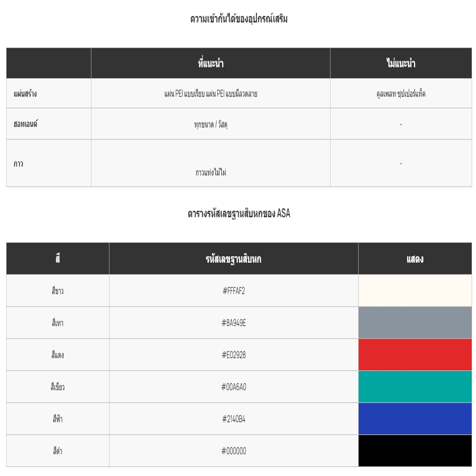Click the white color swatch #FFFAF2
The width and height of the screenshot is (476, 476).
pyautogui.click(x=415, y=291)
